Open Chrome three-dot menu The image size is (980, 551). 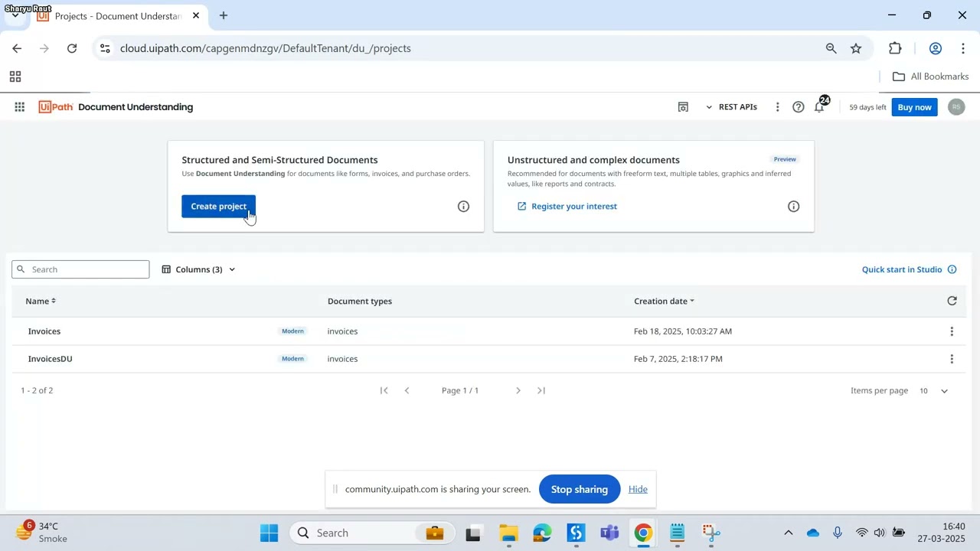click(x=962, y=48)
